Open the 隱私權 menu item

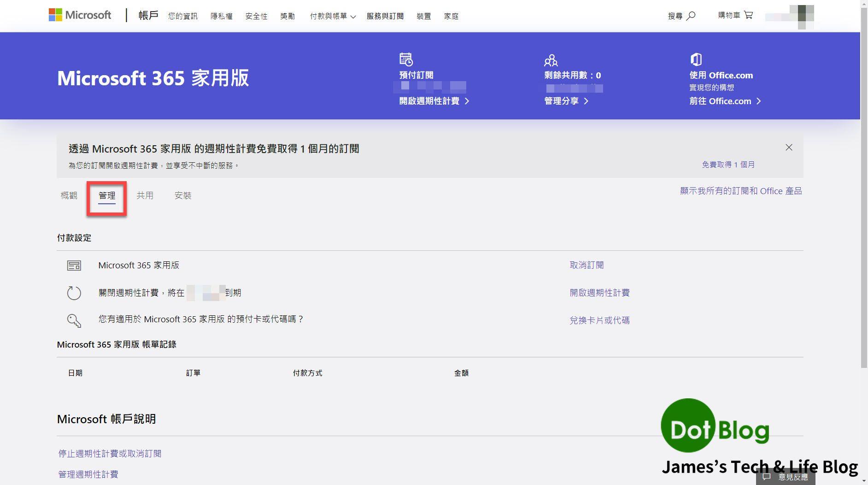[221, 16]
